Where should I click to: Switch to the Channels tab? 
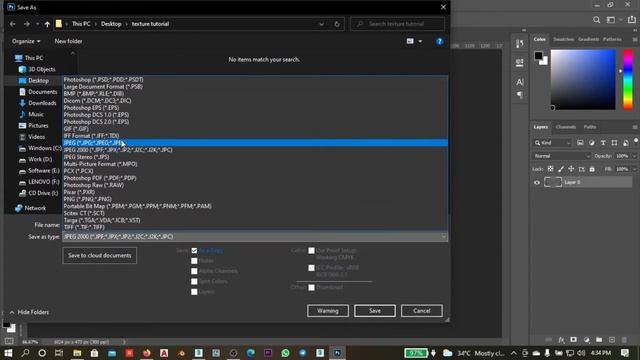[x=566, y=127]
